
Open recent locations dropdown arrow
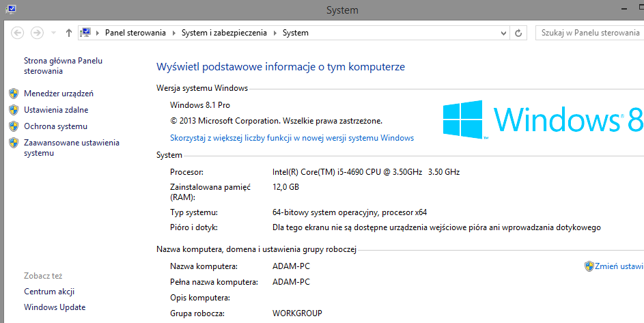click(53, 33)
